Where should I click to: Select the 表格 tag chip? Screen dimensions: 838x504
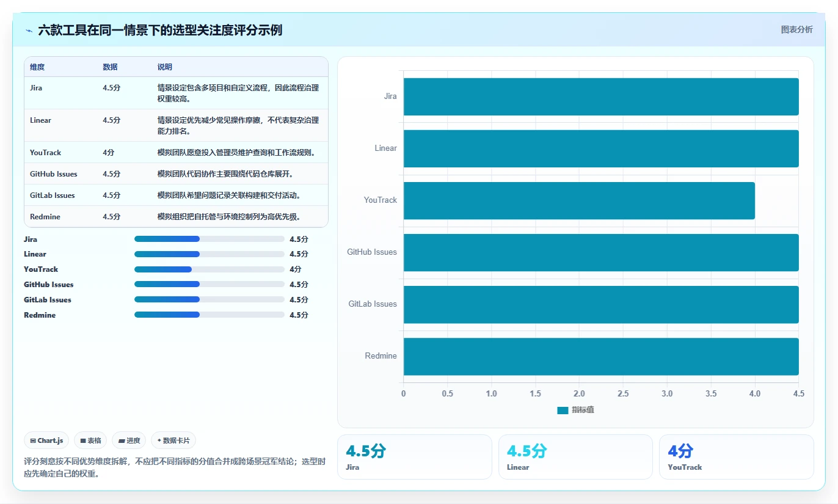point(90,440)
